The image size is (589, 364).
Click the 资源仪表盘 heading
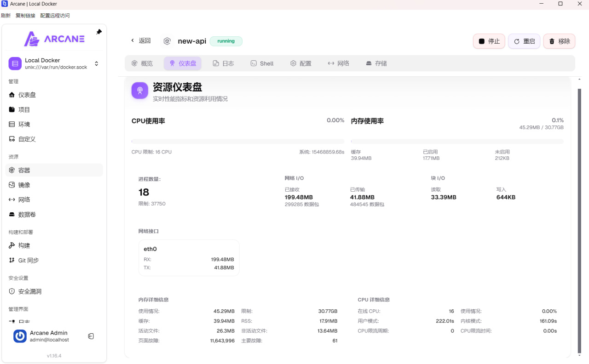pyautogui.click(x=177, y=87)
